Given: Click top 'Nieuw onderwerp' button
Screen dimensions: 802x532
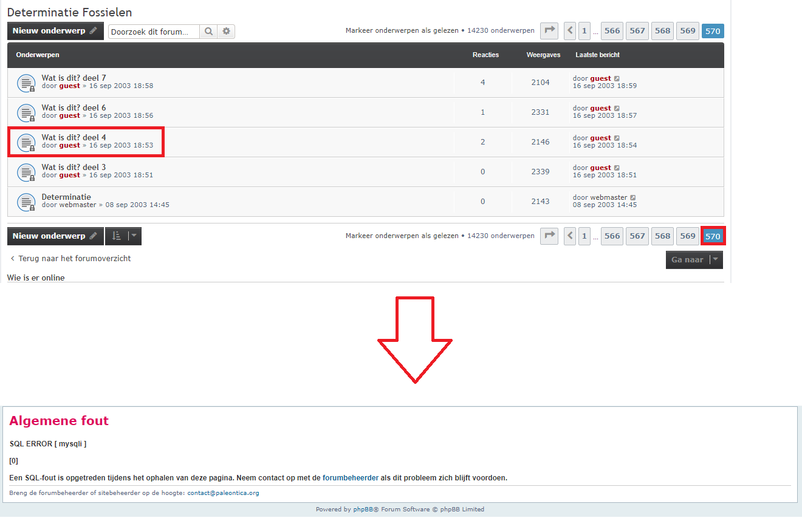Looking at the screenshot, I should 55,31.
